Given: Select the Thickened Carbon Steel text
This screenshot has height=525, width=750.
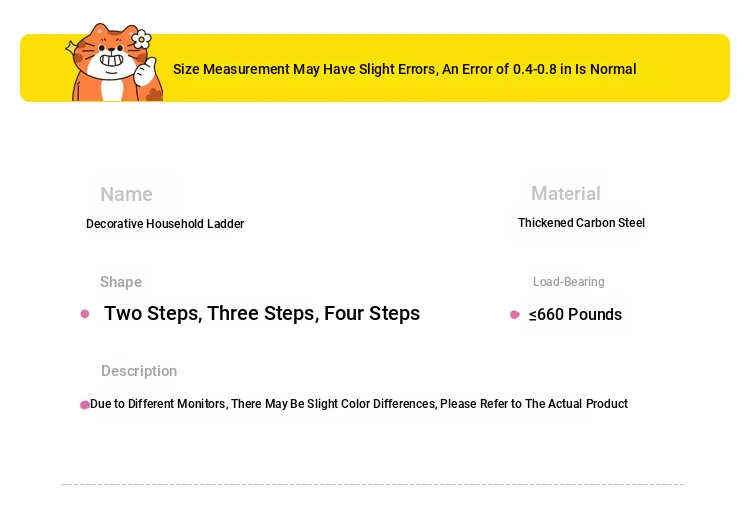Looking at the screenshot, I should (581, 223).
